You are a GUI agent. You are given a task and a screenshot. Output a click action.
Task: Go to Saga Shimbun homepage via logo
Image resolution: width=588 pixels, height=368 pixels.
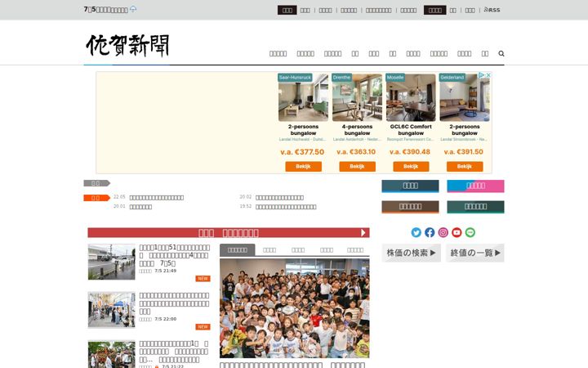click(127, 46)
